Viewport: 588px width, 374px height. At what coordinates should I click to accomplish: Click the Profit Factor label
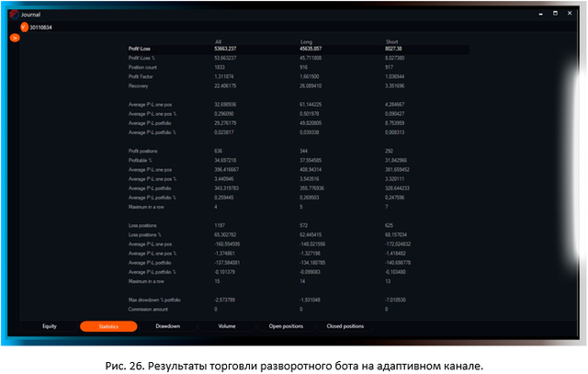click(141, 76)
